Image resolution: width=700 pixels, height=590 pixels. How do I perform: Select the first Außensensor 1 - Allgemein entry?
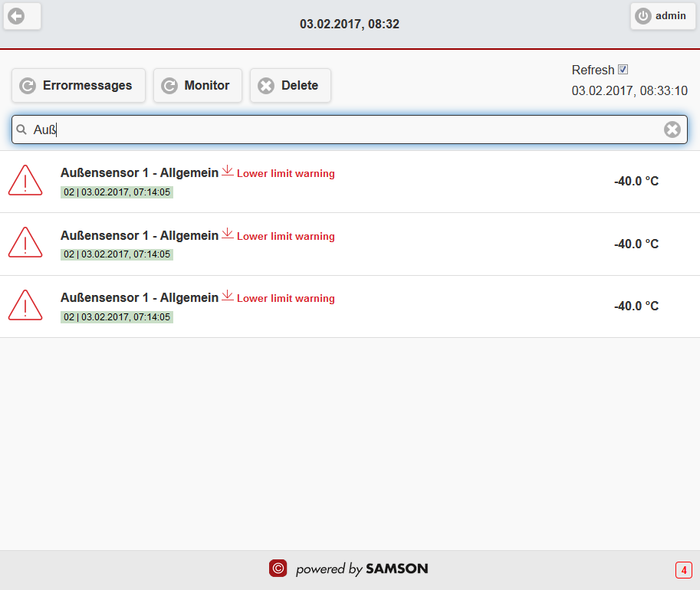[140, 173]
